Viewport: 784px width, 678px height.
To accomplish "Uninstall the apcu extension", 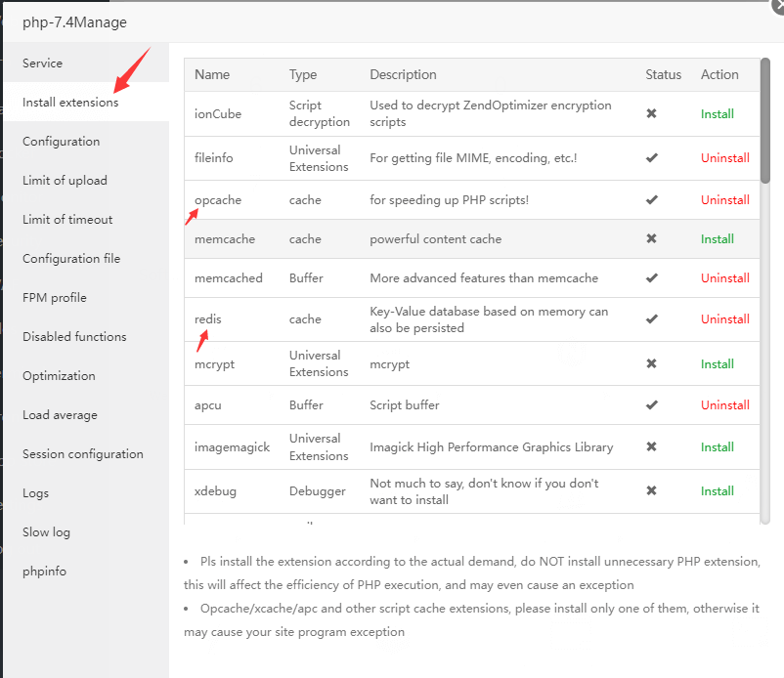I will 725,404.
